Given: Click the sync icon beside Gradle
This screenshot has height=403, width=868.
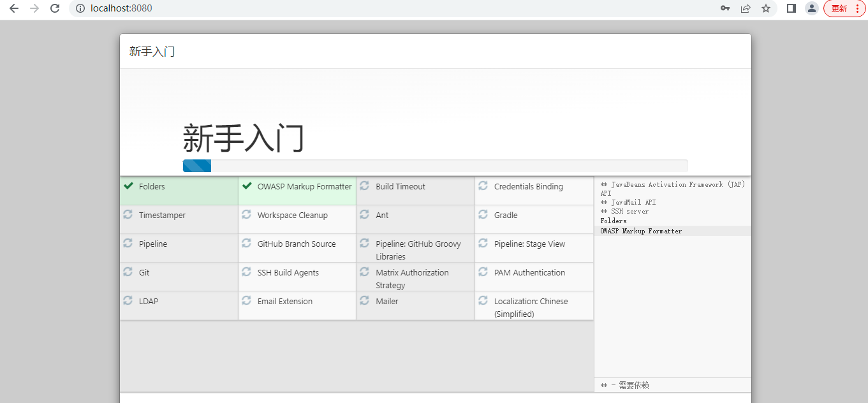Looking at the screenshot, I should tap(483, 214).
